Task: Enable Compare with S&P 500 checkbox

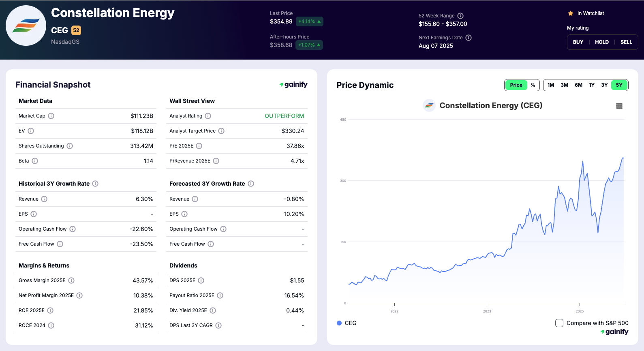Action: [x=559, y=323]
